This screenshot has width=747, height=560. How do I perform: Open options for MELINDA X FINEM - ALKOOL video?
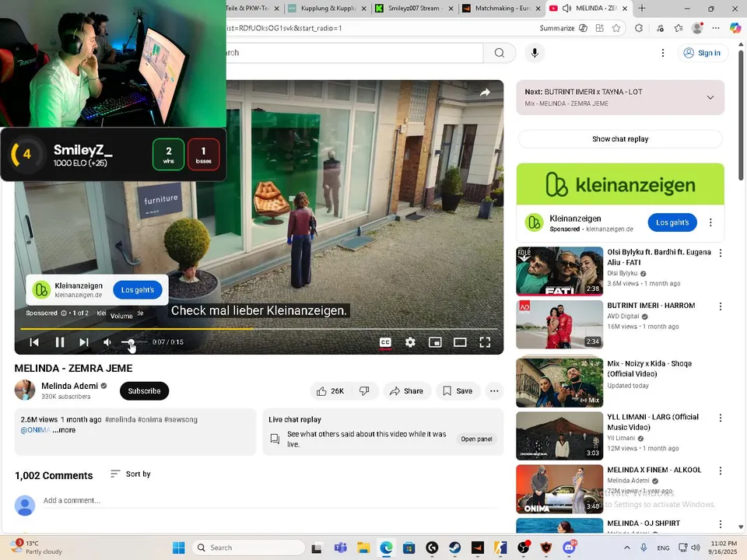(x=721, y=471)
